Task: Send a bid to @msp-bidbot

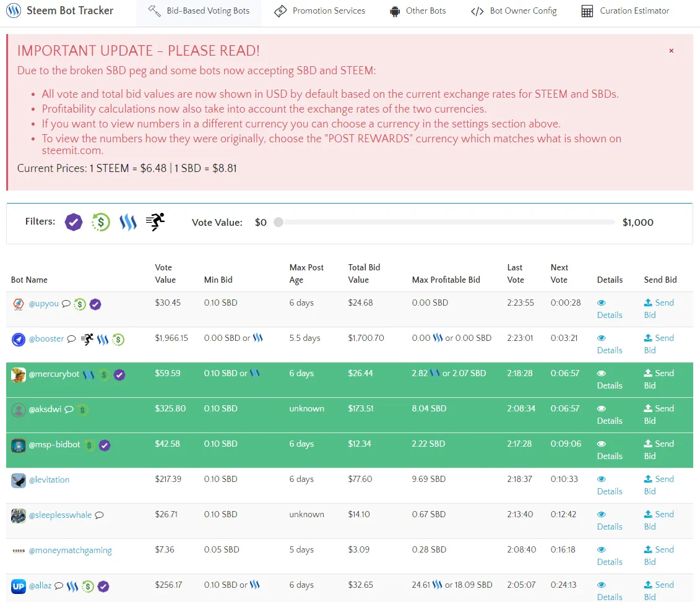Action: point(659,450)
